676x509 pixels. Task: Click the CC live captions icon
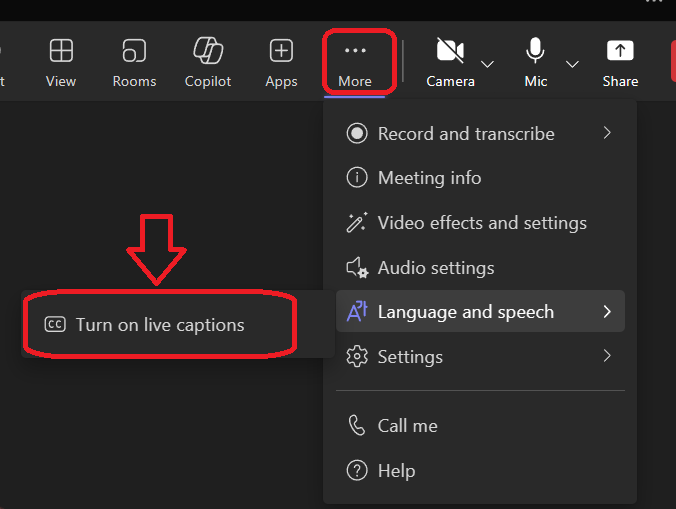[55, 325]
